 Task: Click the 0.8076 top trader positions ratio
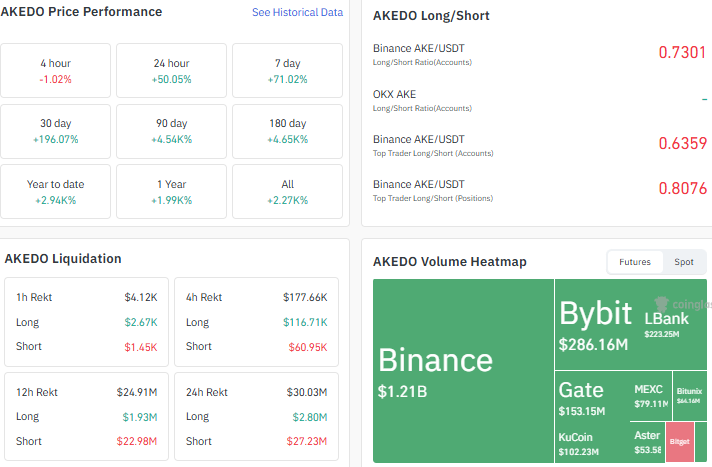click(x=682, y=188)
